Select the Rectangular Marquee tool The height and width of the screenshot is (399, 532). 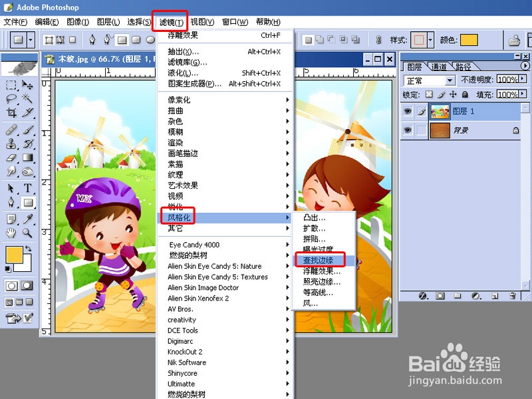point(11,85)
